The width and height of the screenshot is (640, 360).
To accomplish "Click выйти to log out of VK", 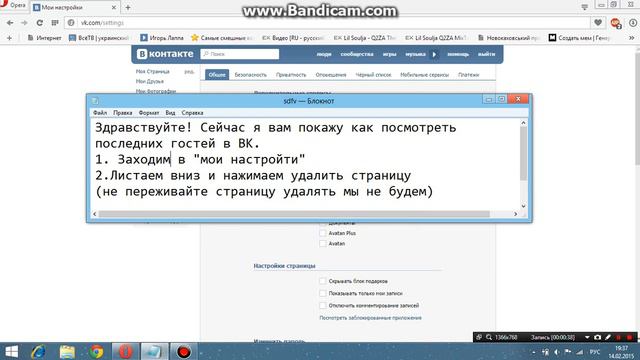I will point(487,54).
